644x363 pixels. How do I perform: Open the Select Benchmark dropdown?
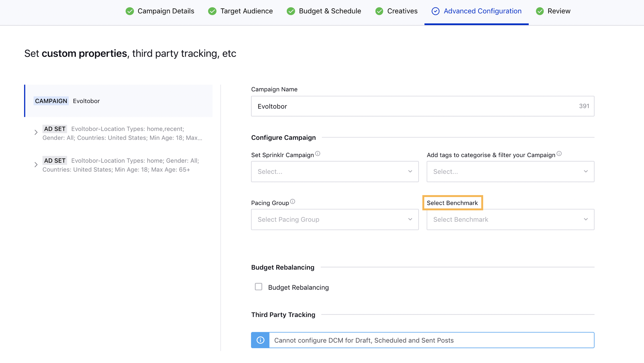pyautogui.click(x=510, y=219)
